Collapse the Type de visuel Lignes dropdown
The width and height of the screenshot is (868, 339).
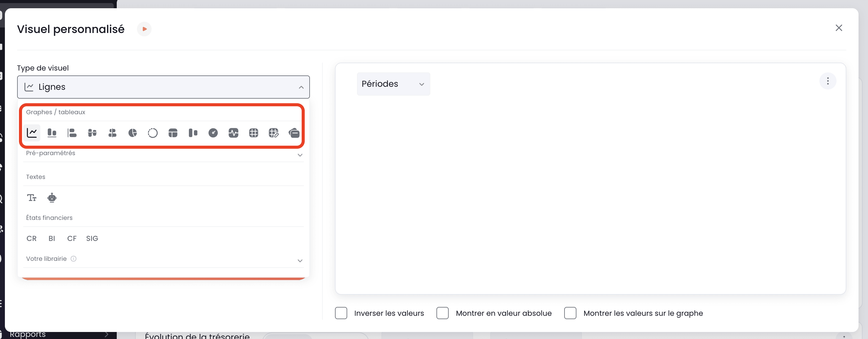tap(164, 87)
